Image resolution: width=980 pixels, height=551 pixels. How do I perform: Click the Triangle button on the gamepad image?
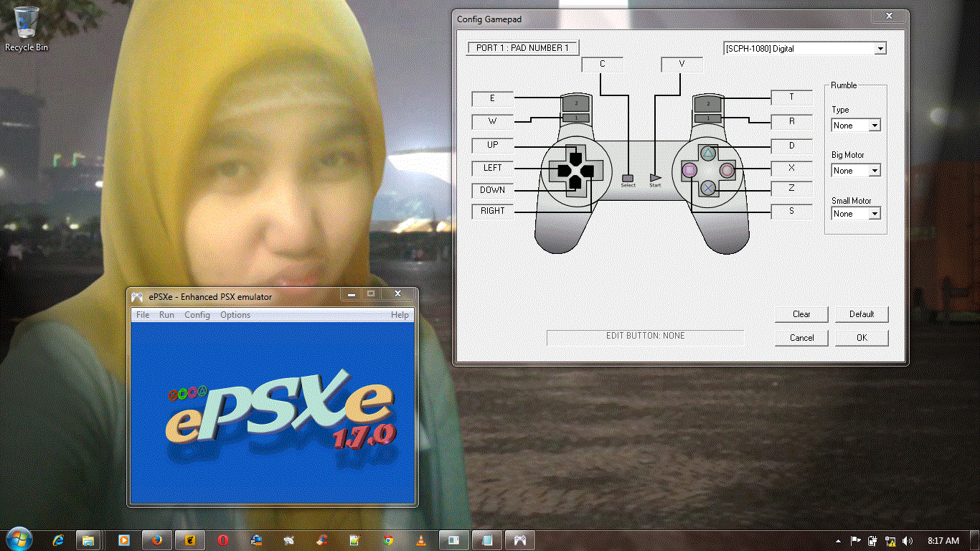click(708, 152)
